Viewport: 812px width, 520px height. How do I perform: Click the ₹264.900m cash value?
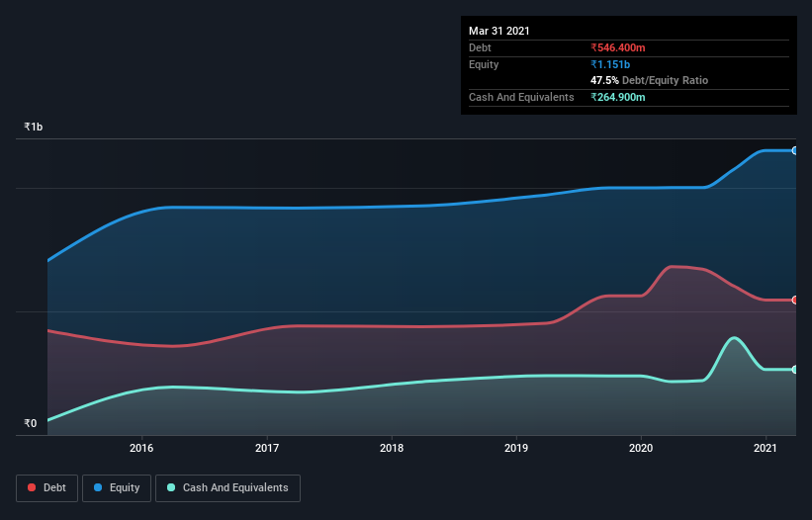(x=618, y=97)
